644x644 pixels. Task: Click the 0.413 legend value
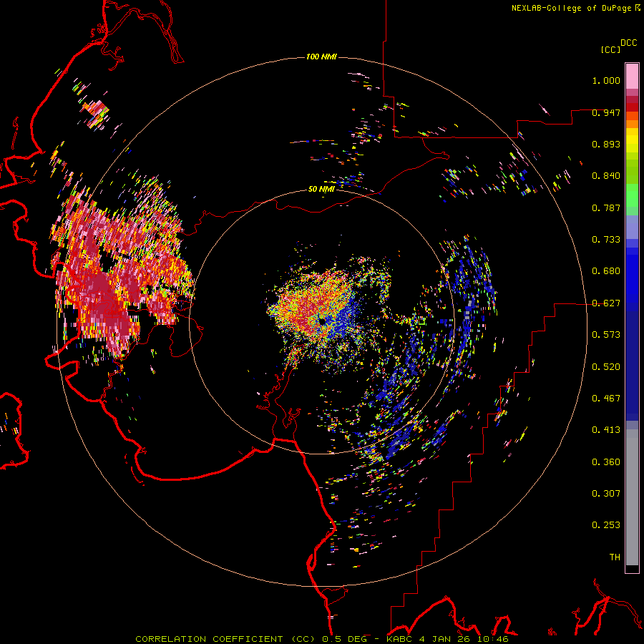(606, 430)
